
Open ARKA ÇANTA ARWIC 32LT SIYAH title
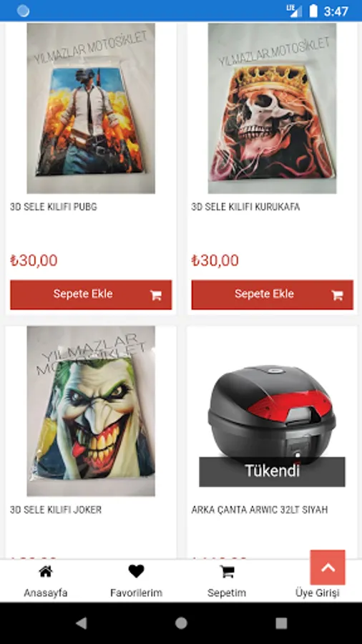point(260,509)
